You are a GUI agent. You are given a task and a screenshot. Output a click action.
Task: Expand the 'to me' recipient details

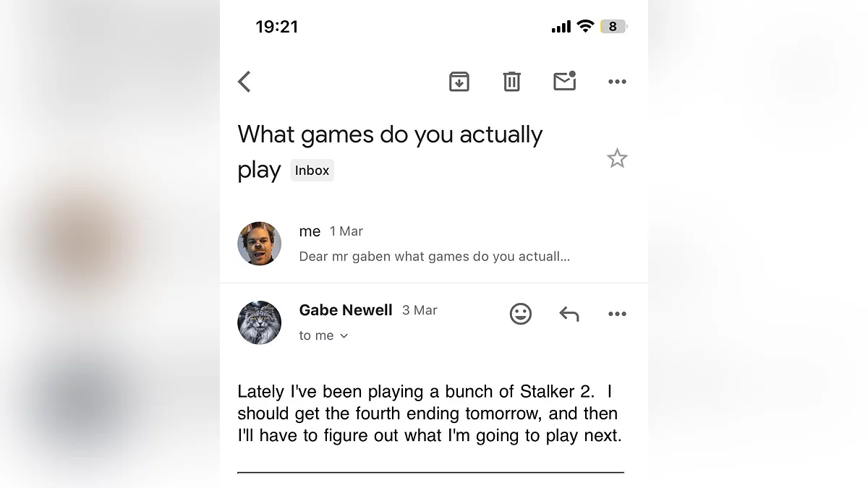pos(323,335)
